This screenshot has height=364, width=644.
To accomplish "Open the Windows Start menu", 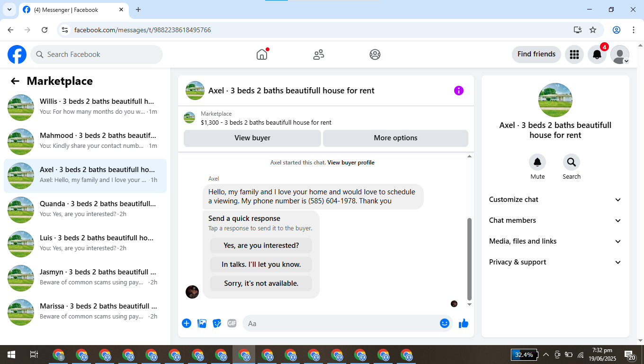I will tap(11, 355).
